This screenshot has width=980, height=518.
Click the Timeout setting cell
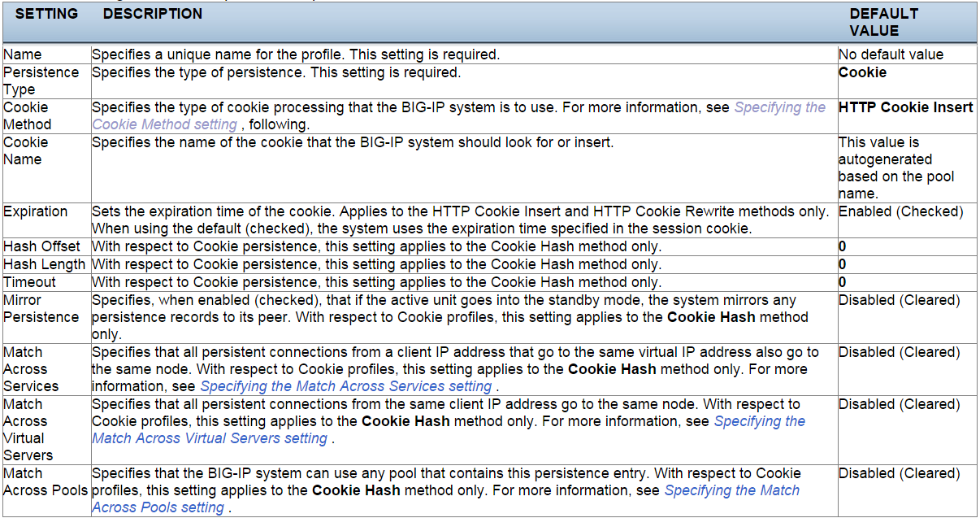tap(30, 282)
